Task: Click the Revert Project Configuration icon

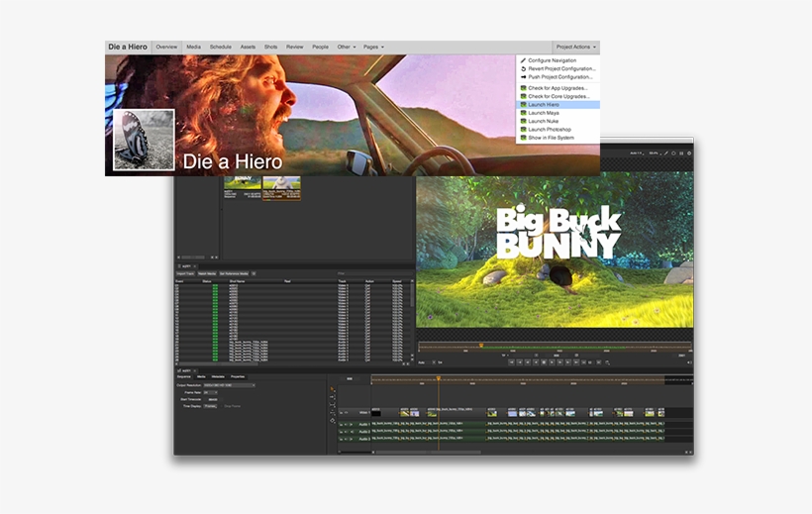Action: tap(523, 68)
